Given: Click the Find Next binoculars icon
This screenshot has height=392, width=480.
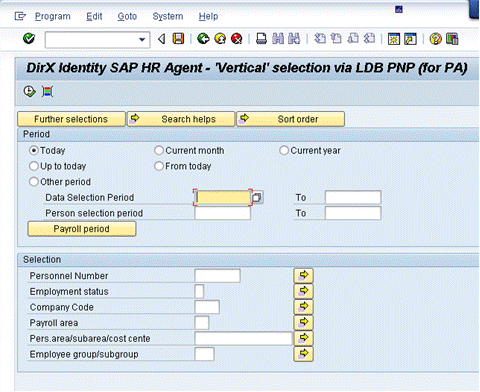Looking at the screenshot, I should [x=294, y=39].
